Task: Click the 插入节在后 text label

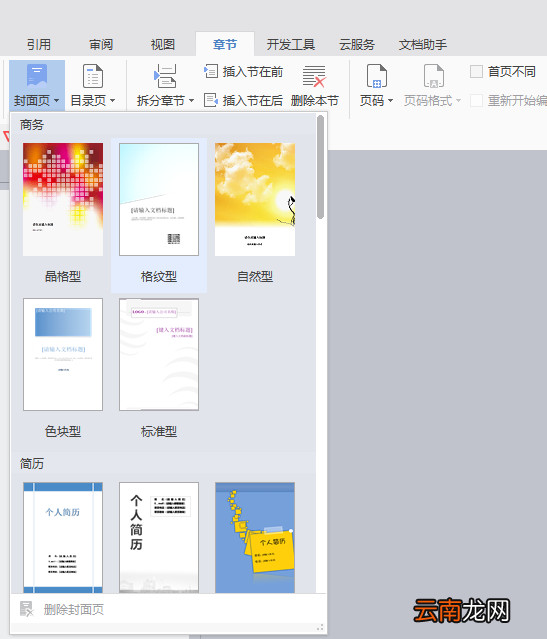Action: point(253,100)
